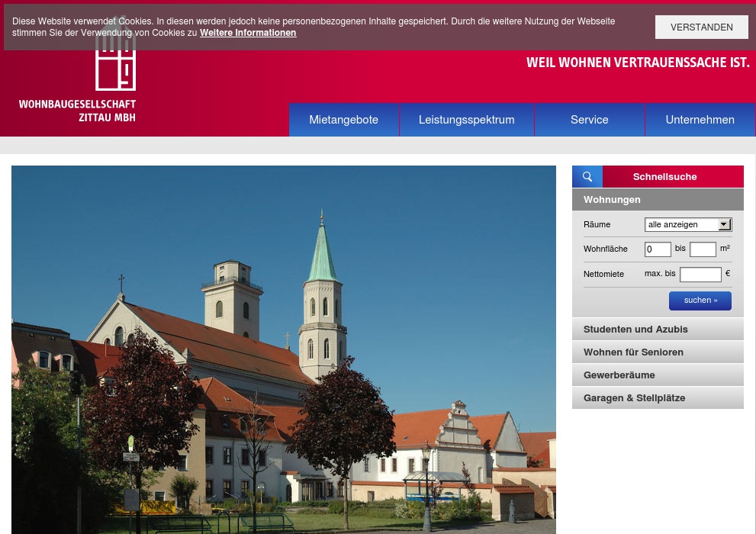Click the Wohnfläche starting value field

click(x=658, y=249)
